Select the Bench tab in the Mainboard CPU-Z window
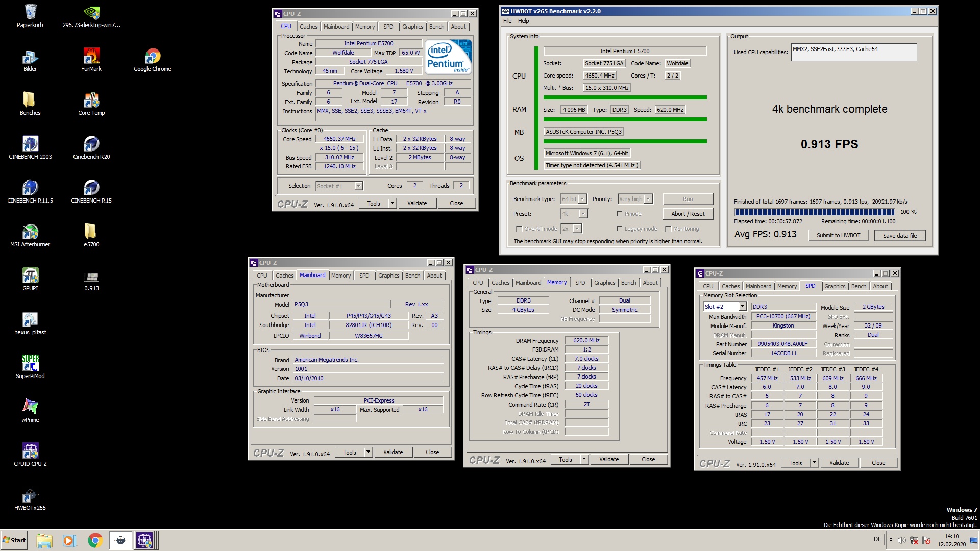 click(x=412, y=275)
